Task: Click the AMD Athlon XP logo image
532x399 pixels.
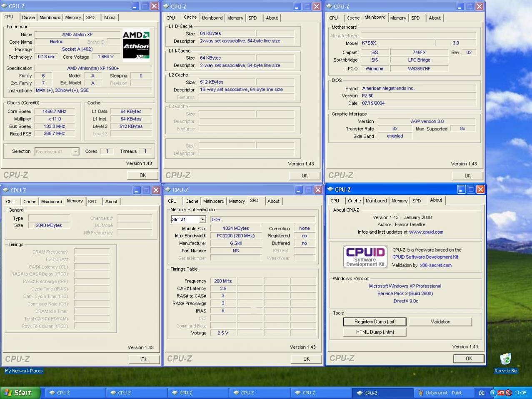Action: click(x=136, y=45)
